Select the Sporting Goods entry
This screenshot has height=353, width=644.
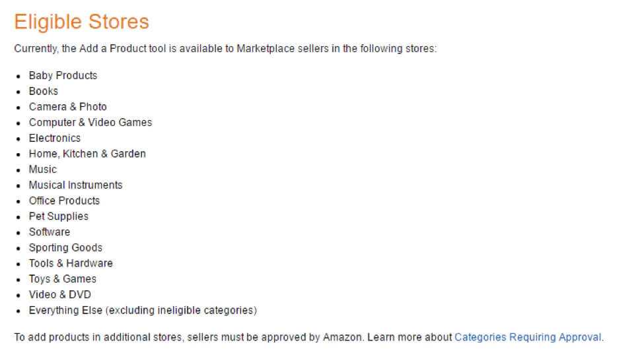[65, 248]
